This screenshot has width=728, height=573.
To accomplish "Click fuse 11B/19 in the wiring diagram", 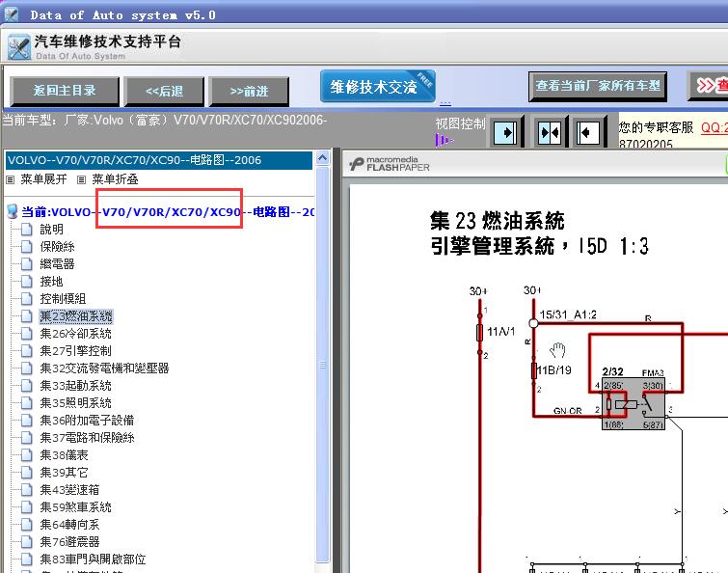I will coord(534,370).
